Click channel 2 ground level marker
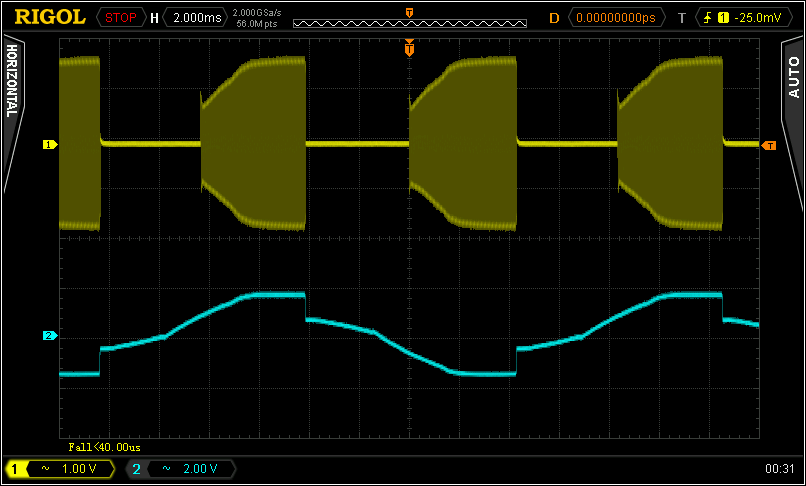Viewport: 806px width, 486px height. click(x=50, y=336)
